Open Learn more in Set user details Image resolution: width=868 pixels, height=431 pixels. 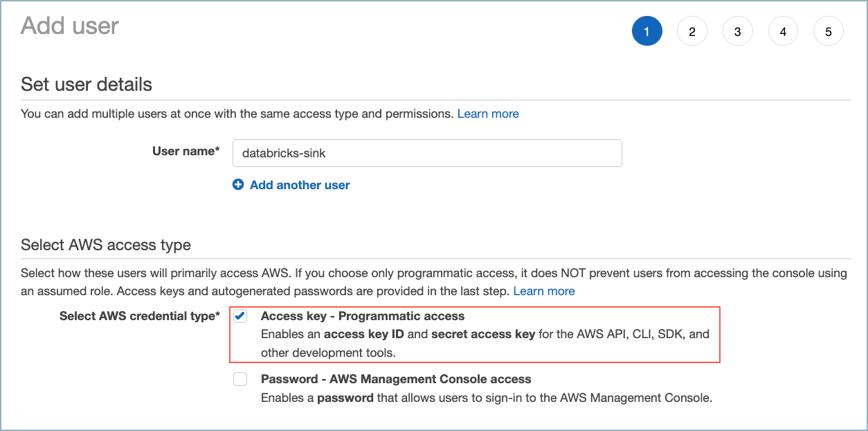[x=488, y=114]
